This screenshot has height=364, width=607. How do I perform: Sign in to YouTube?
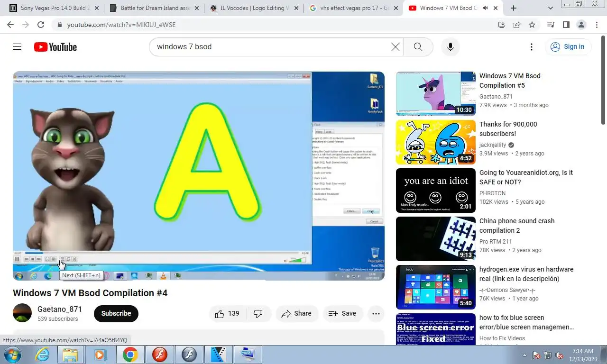pyautogui.click(x=568, y=46)
